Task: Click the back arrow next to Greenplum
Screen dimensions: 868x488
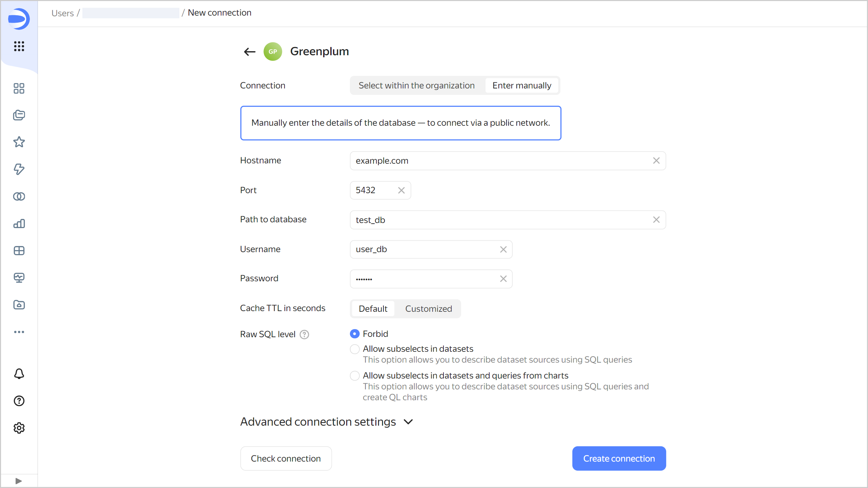Action: point(250,52)
